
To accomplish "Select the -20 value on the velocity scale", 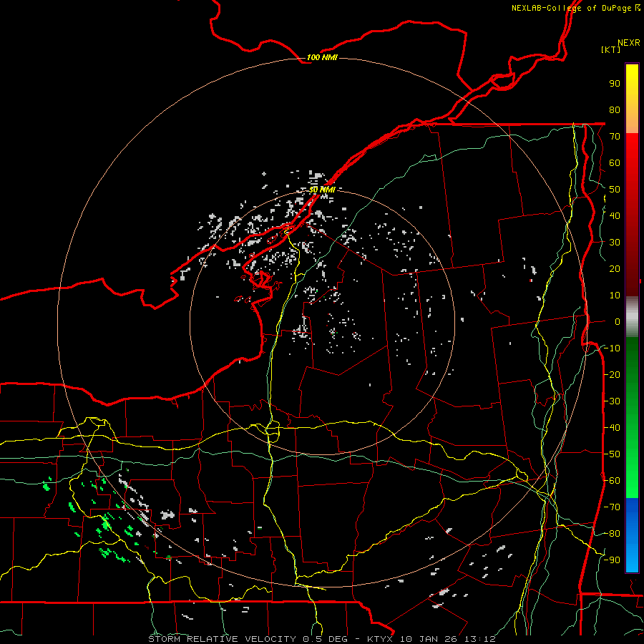I will pyautogui.click(x=612, y=374).
